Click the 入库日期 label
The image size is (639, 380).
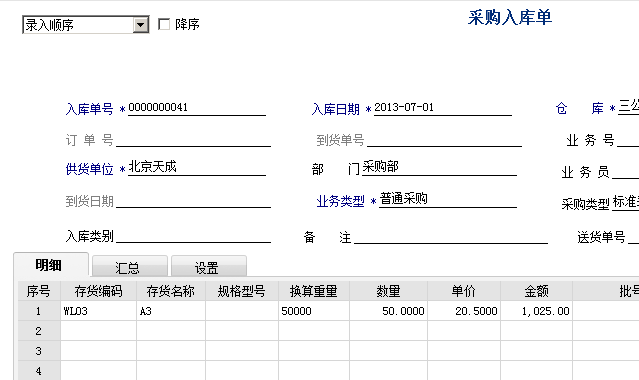click(335, 109)
